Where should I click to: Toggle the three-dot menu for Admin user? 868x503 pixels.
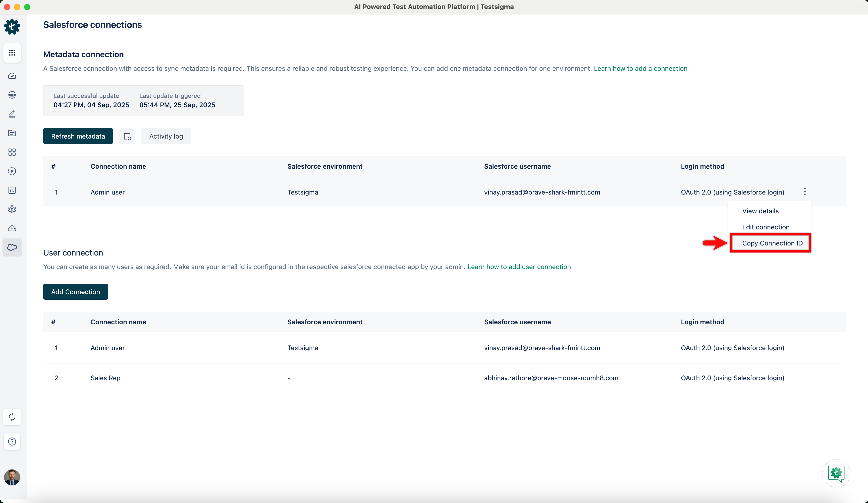point(805,192)
